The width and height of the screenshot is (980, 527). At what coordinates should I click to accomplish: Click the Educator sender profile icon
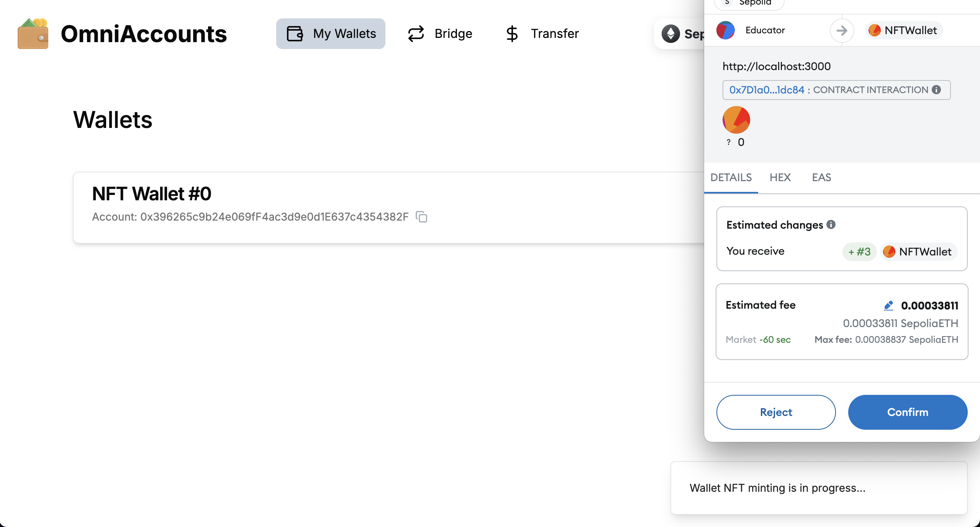pyautogui.click(x=724, y=31)
